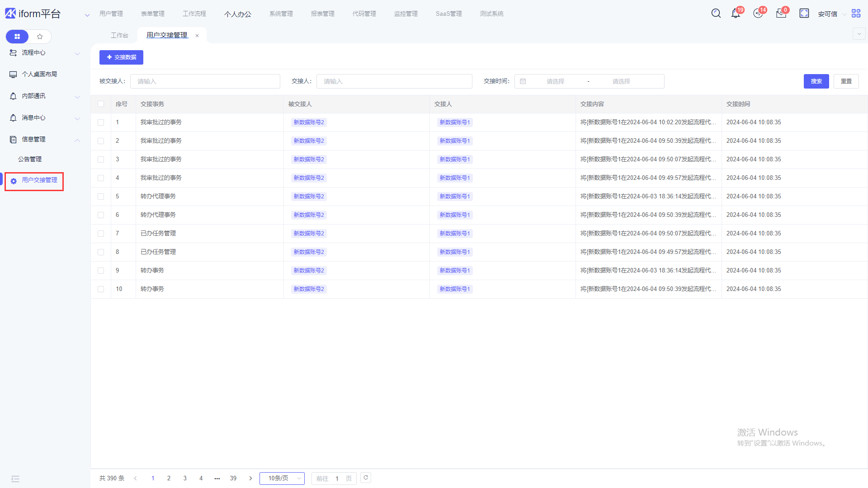Collapse the 信息管理 sidebar section
Image resolution: width=868 pixels, height=488 pixels.
[45, 139]
